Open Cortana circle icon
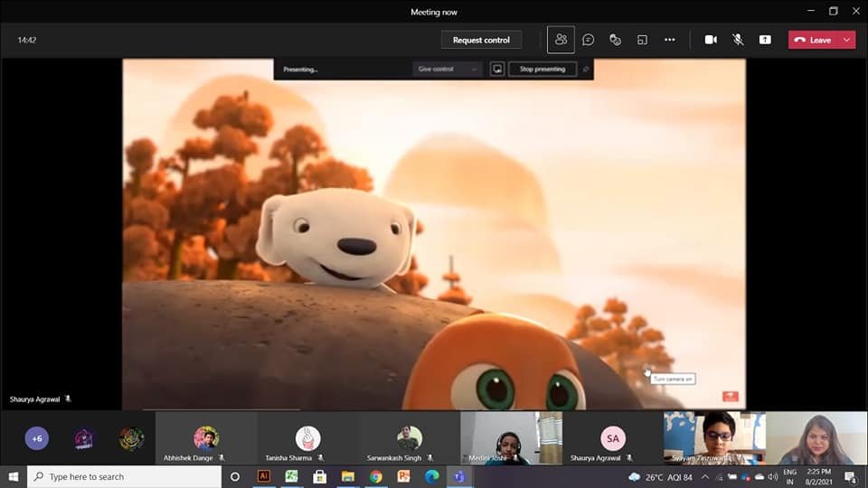The width and height of the screenshot is (868, 488). [235, 476]
